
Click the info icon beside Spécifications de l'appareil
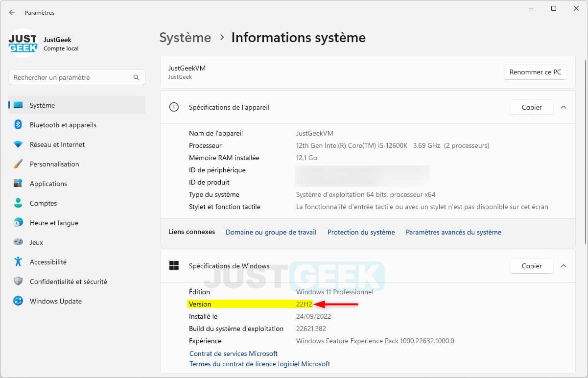point(174,107)
